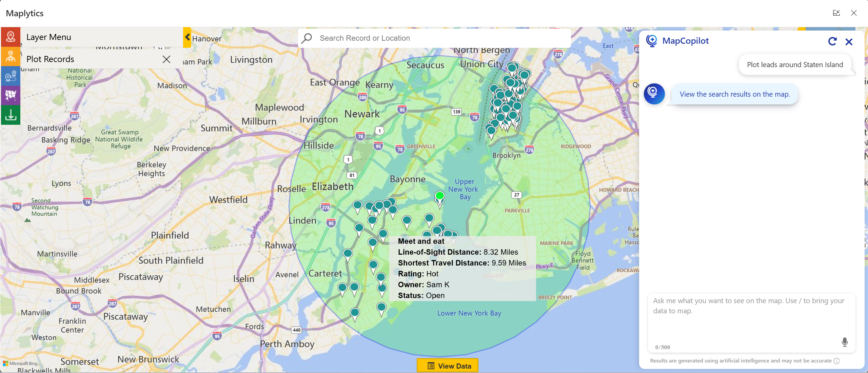This screenshot has width=868, height=373.
Task: Click the AI accuracy info icon
Action: (x=837, y=361)
